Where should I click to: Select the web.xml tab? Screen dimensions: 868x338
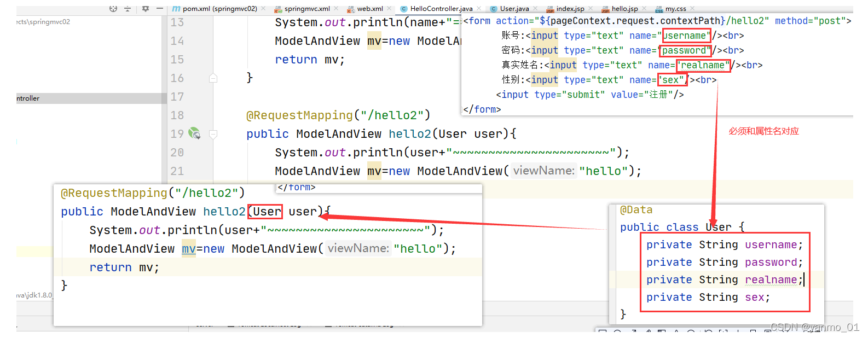[x=370, y=9]
